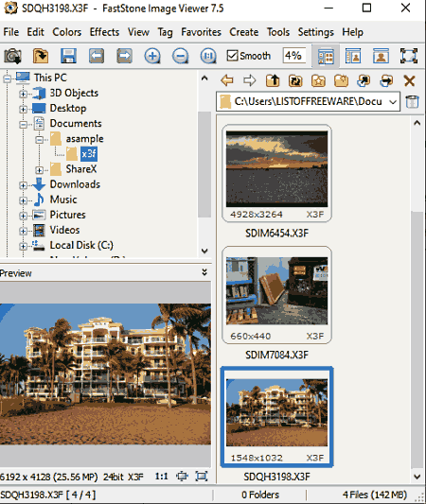Open the Colors menu
The width and height of the screenshot is (426, 504).
(x=67, y=32)
